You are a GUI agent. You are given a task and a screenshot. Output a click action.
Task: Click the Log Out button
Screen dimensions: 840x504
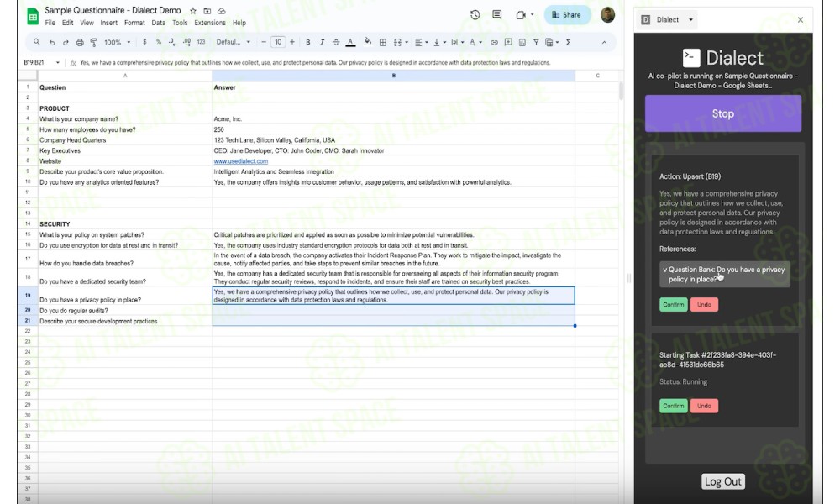(x=722, y=481)
